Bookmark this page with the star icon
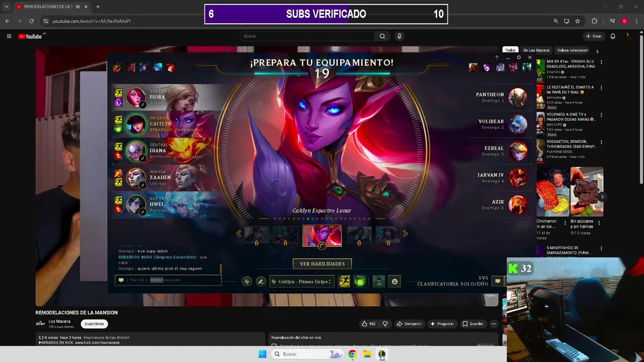Viewport: 644px width, 362px height. click(x=578, y=21)
